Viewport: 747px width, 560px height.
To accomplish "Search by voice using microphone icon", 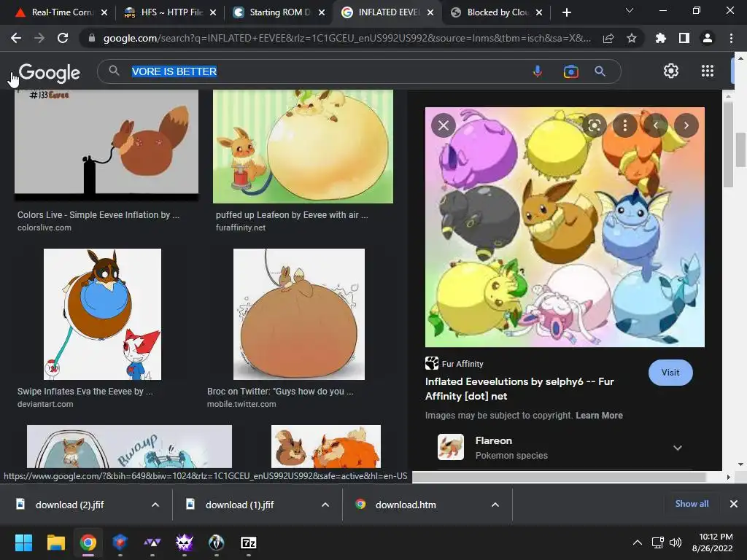I will point(538,71).
